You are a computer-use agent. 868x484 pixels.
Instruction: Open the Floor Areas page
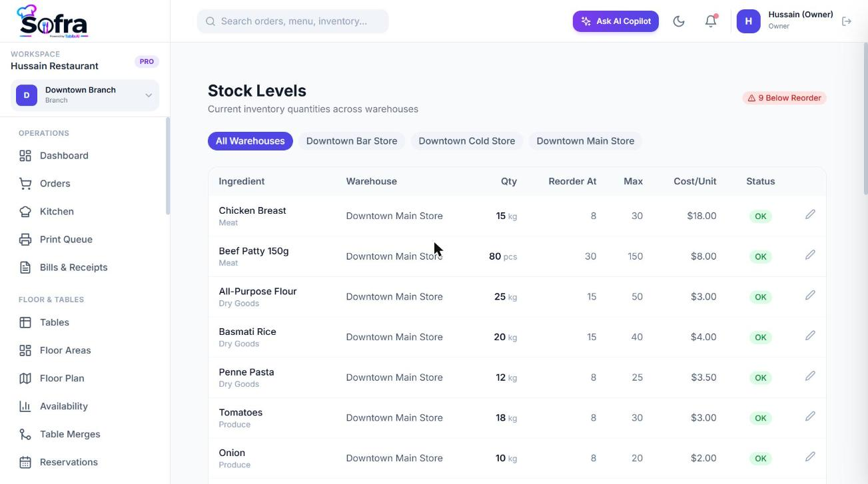tap(65, 350)
